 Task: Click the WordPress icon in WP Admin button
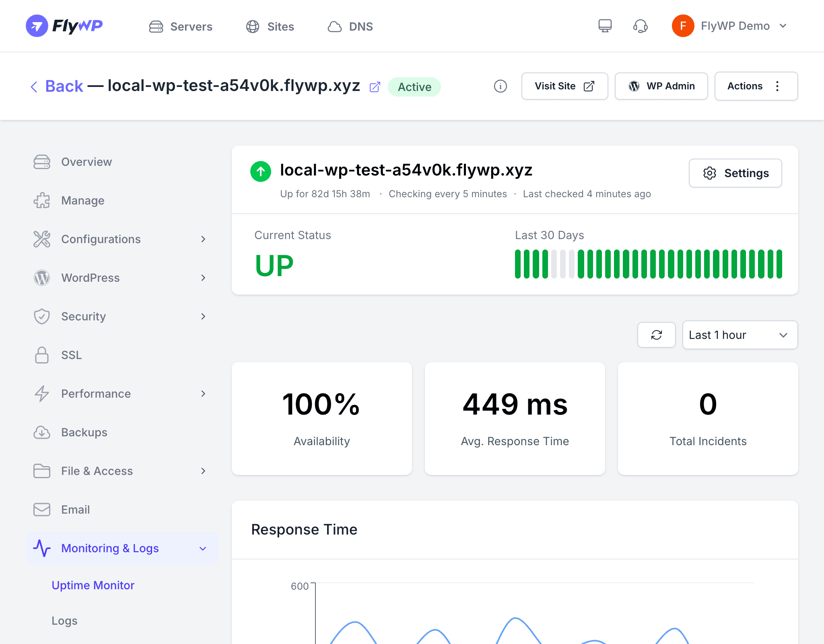point(634,86)
